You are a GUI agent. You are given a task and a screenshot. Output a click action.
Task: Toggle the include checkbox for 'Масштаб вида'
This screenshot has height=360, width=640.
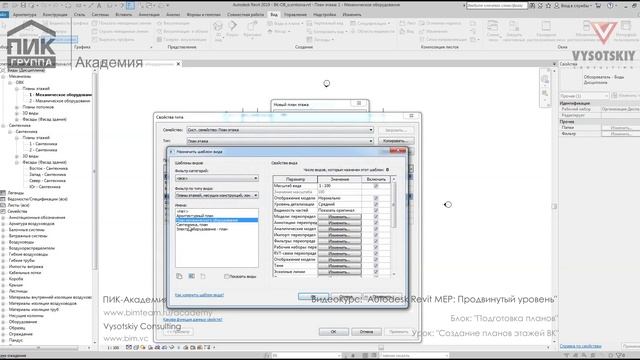point(376,186)
